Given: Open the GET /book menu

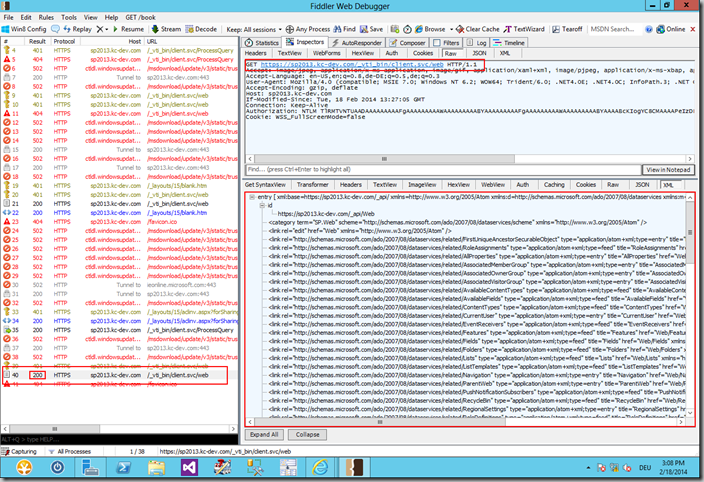Looking at the screenshot, I should coord(141,18).
